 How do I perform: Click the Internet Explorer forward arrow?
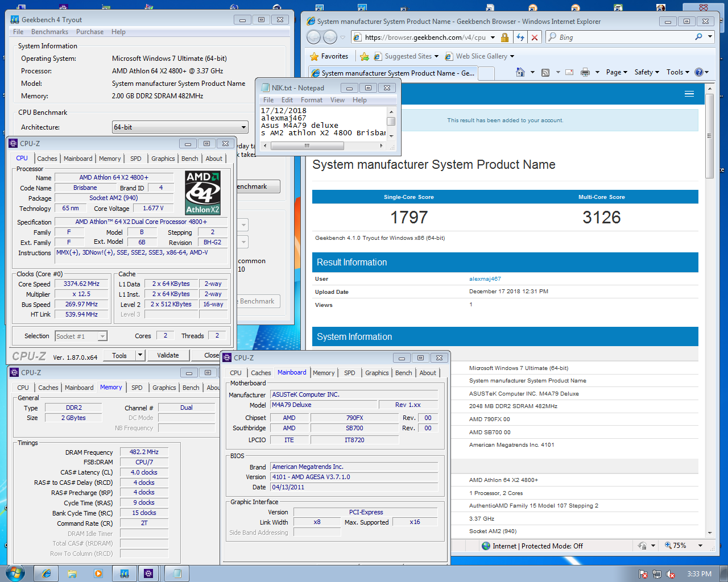(x=330, y=38)
